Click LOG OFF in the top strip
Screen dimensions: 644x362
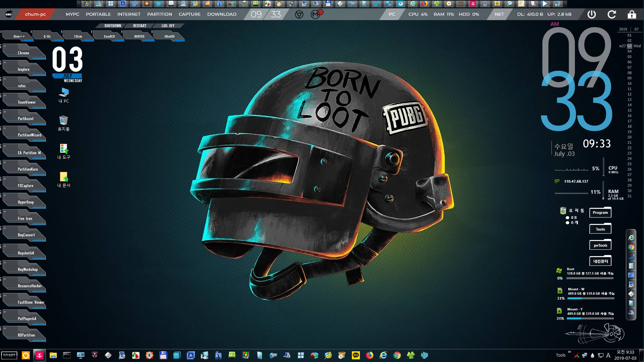[168, 26]
